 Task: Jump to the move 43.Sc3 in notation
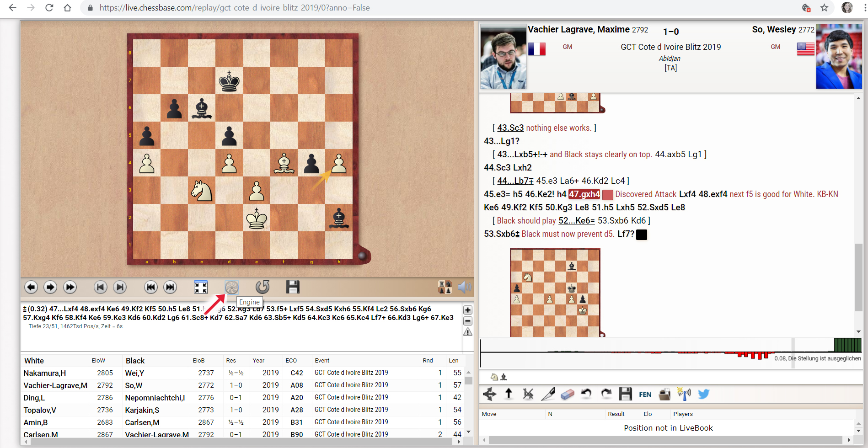coord(510,128)
